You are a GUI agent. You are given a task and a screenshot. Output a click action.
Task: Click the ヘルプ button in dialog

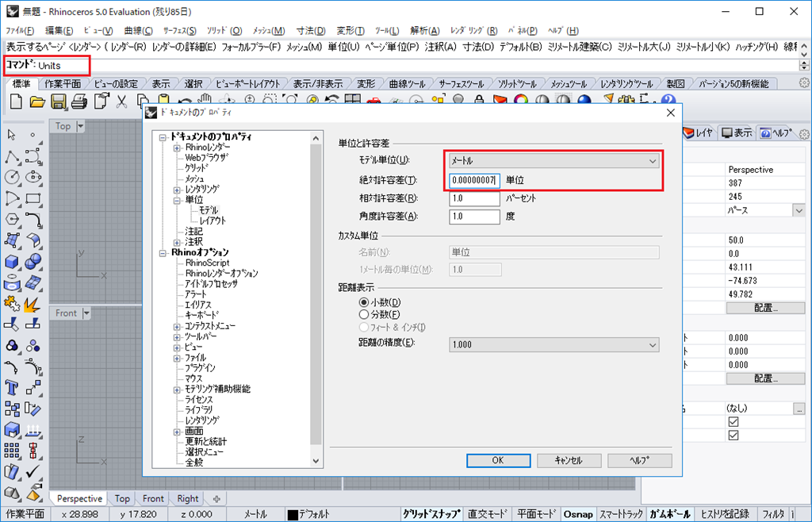640,460
